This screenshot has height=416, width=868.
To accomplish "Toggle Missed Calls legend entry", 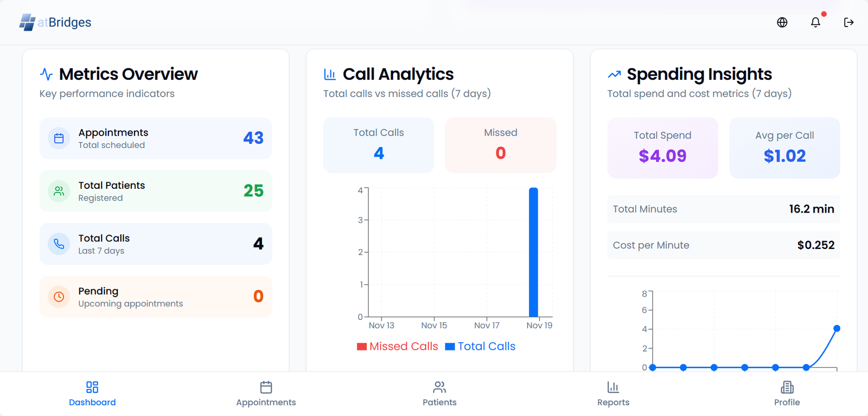I will pos(403,347).
